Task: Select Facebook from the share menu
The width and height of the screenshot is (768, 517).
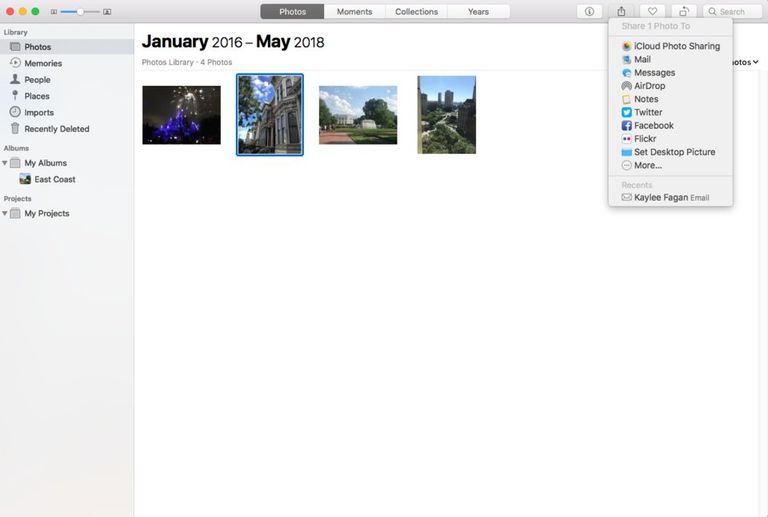Action: pos(653,126)
